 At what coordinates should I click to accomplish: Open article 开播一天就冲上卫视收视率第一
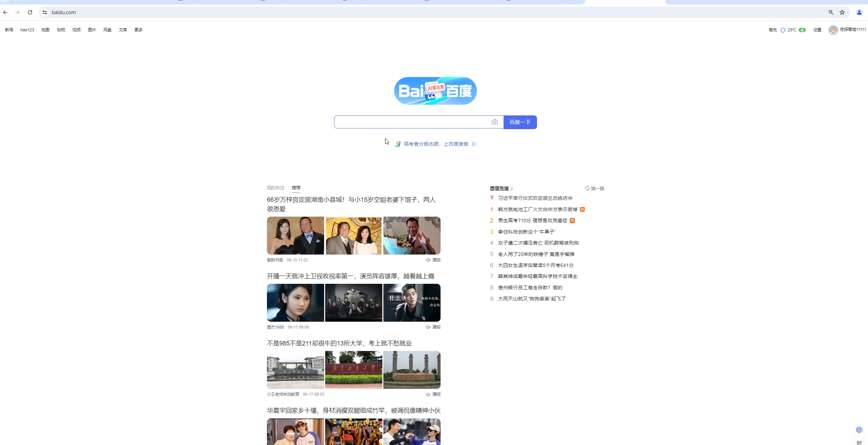click(351, 276)
